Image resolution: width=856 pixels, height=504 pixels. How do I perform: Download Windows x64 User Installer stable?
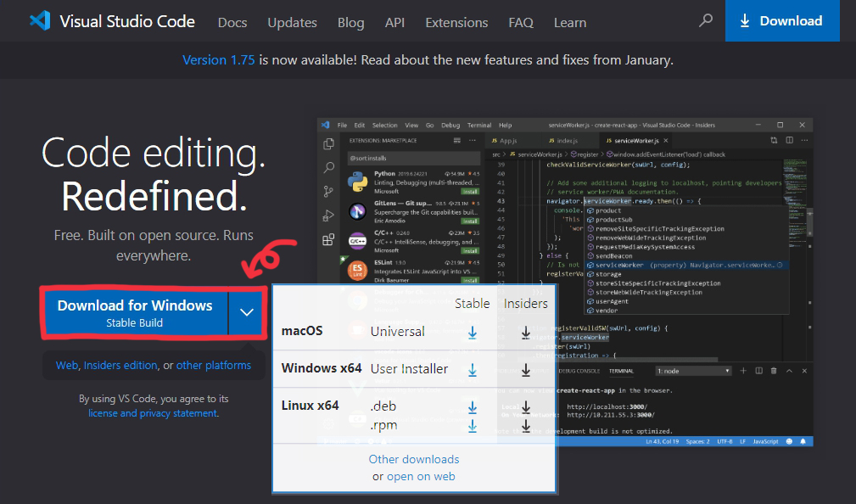click(x=473, y=370)
